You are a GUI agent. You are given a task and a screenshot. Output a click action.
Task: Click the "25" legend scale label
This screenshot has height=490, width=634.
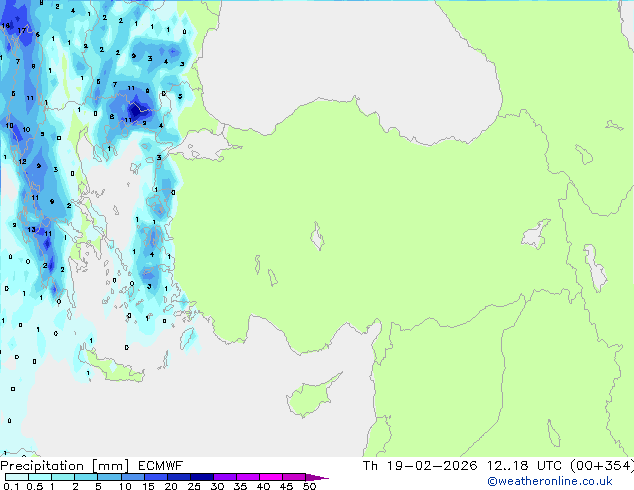[194, 486]
